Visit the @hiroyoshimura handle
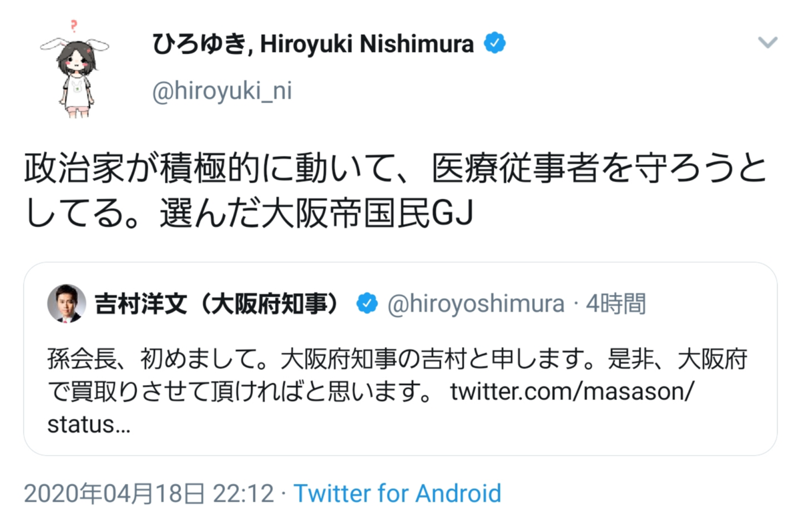 click(x=476, y=304)
